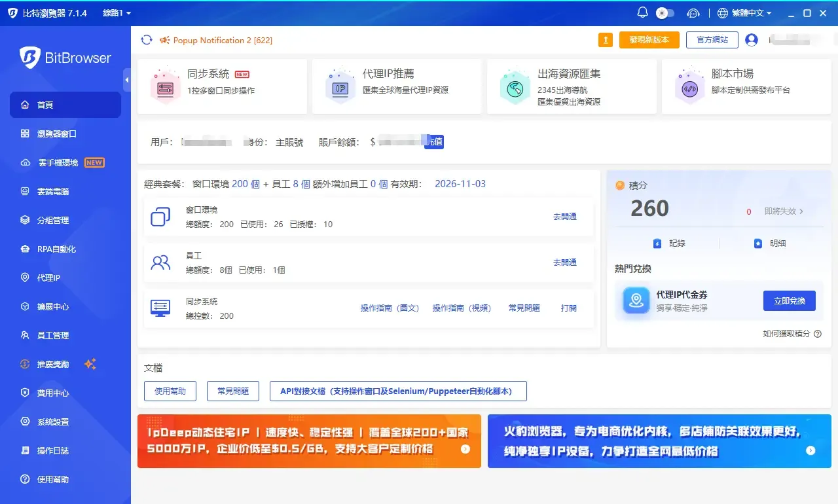The image size is (838, 504).
Task: Open points 記錄
Action: point(669,243)
